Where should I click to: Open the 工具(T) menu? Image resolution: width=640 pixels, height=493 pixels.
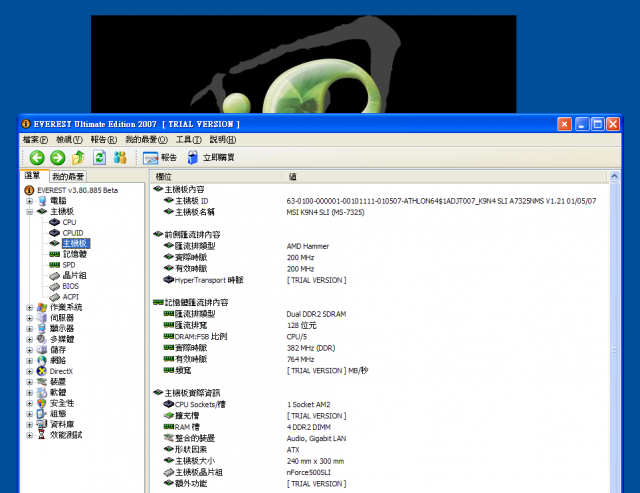click(x=189, y=140)
